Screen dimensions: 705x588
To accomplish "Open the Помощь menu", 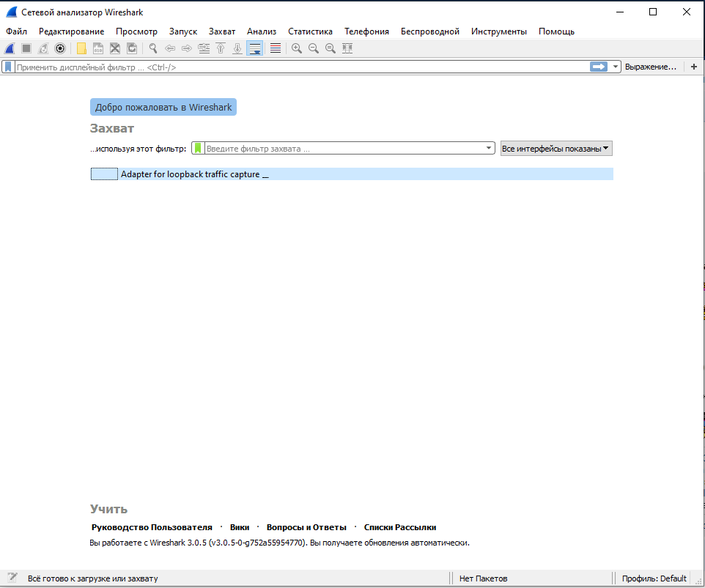I will tap(557, 31).
